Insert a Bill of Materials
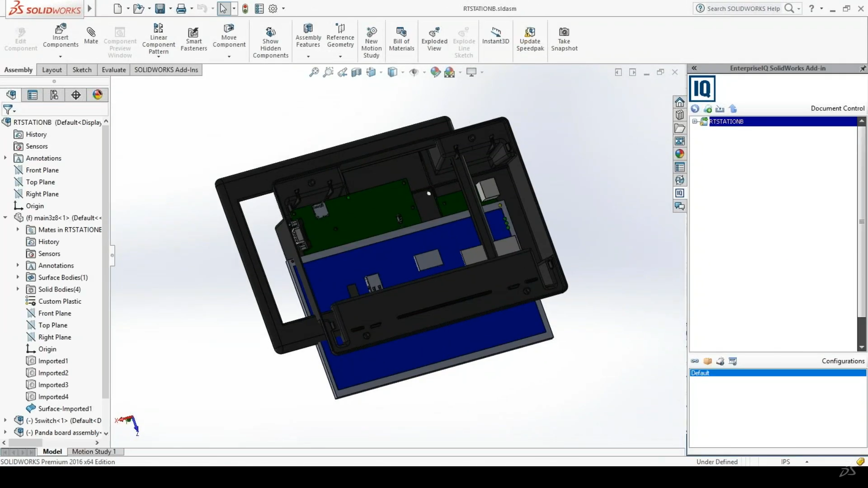Image resolution: width=868 pixels, height=488 pixels. coord(401,39)
